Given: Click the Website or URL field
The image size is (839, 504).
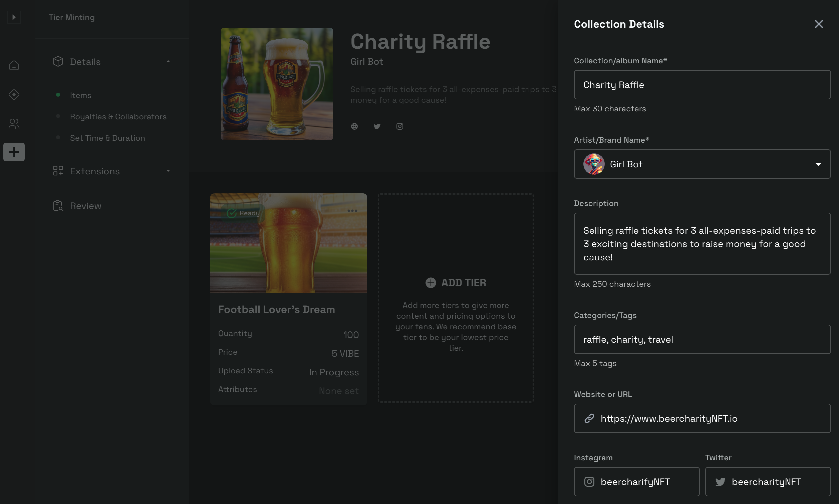Looking at the screenshot, I should [711, 418].
